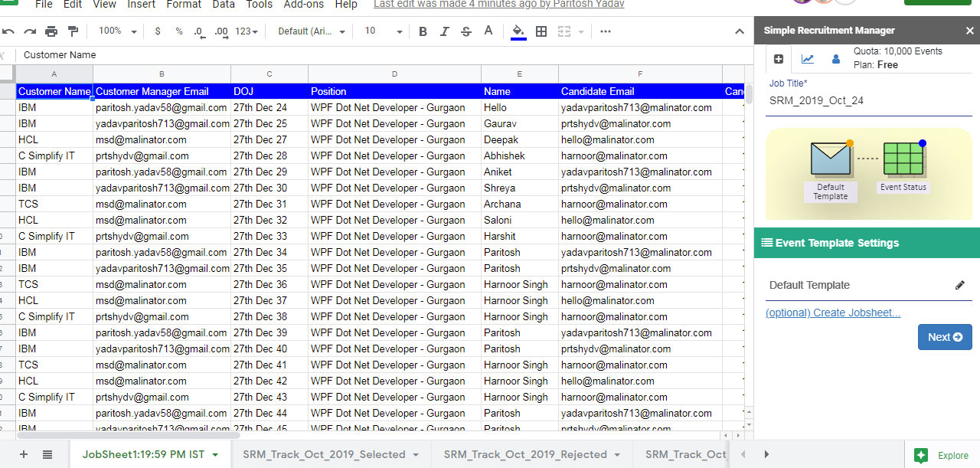
Task: Open the user profile tab
Action: pos(836,59)
